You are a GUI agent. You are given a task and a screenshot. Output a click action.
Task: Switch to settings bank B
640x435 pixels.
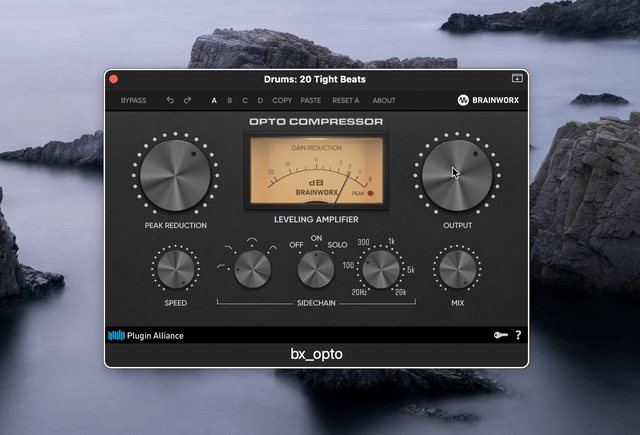pos(229,100)
